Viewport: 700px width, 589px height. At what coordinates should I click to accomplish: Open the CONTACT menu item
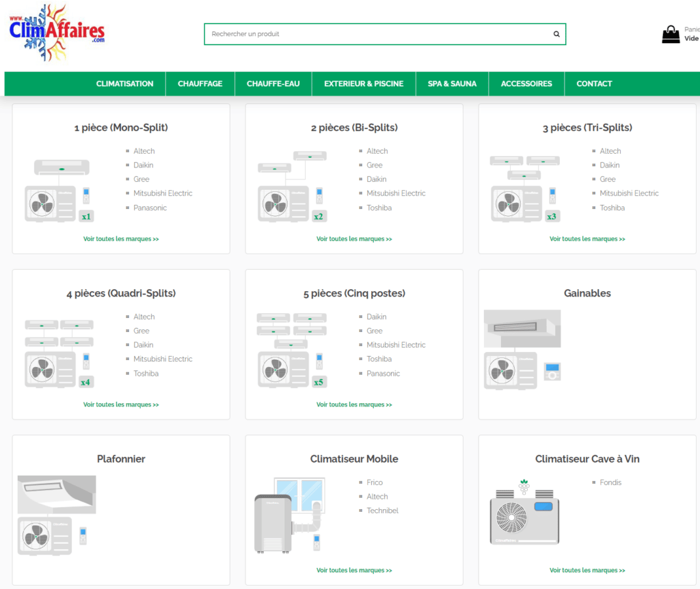[594, 84]
